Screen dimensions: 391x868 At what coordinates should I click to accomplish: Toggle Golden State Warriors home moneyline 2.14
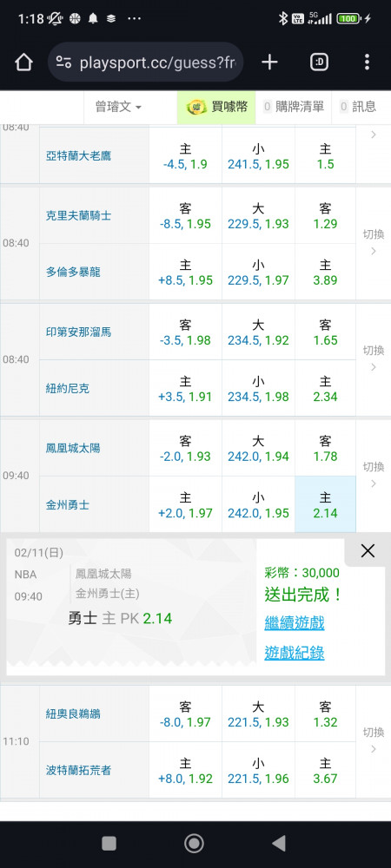pyautogui.click(x=325, y=504)
